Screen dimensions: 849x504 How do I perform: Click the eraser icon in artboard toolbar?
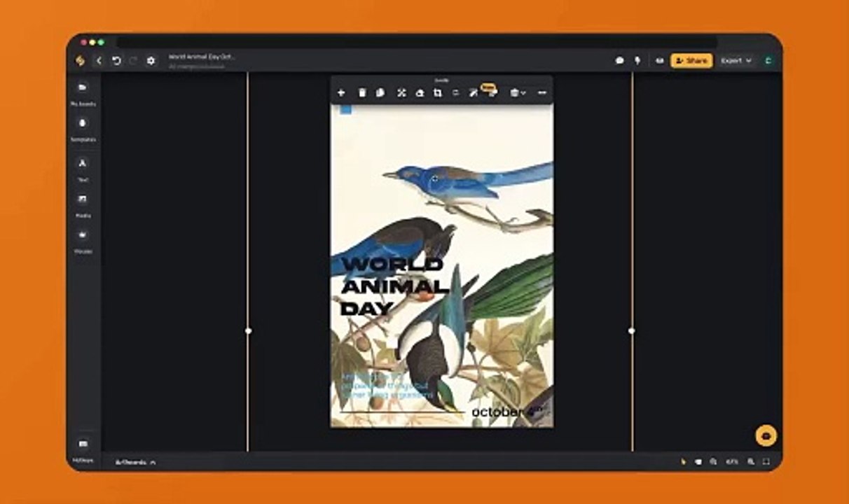tap(420, 92)
